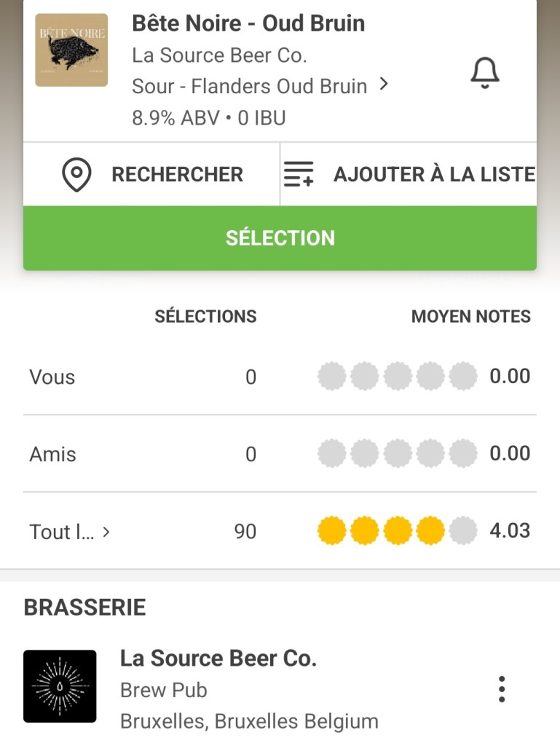Tap AJOUTER À LA LISTE
Screen dimensions: 560x746
pyautogui.click(x=434, y=175)
